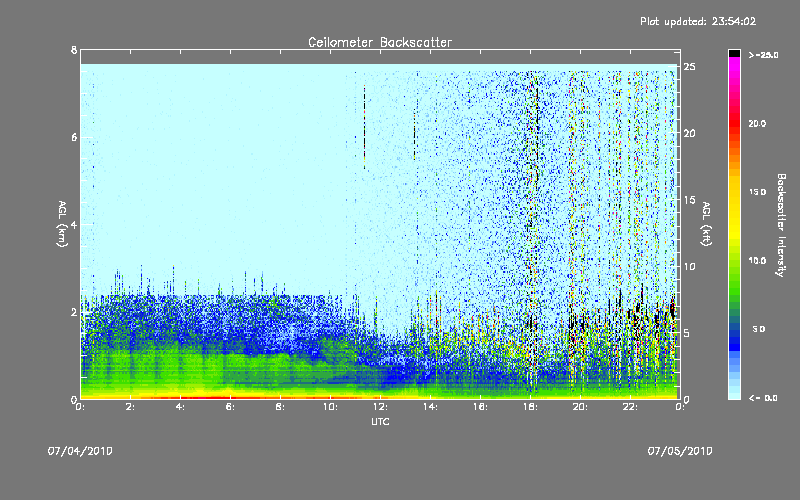The height and width of the screenshot is (500, 800).
Task: Click the 20 tick on kft axis
Action: 690,133
